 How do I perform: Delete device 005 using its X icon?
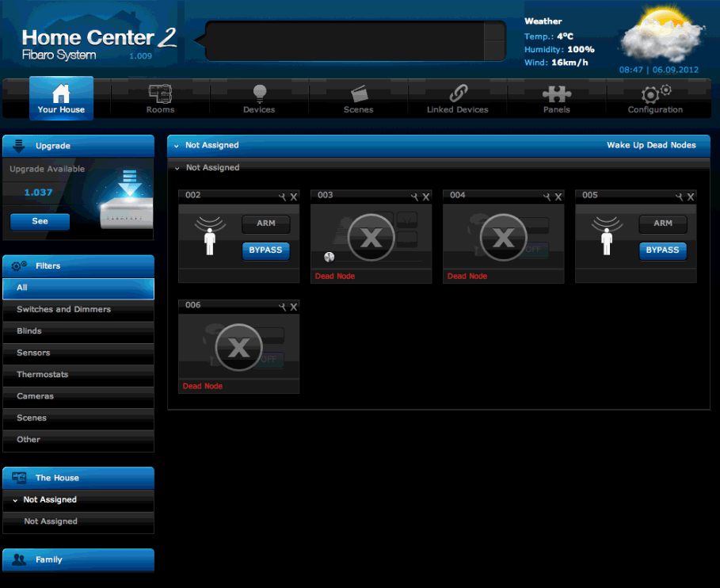point(691,197)
